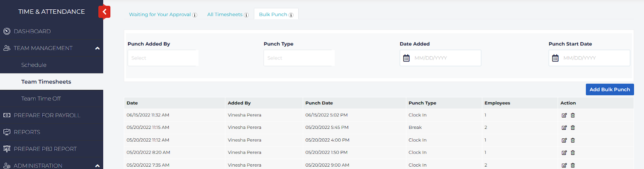Open the Punch Type select dropdown
This screenshot has width=644, height=169.
click(x=299, y=58)
